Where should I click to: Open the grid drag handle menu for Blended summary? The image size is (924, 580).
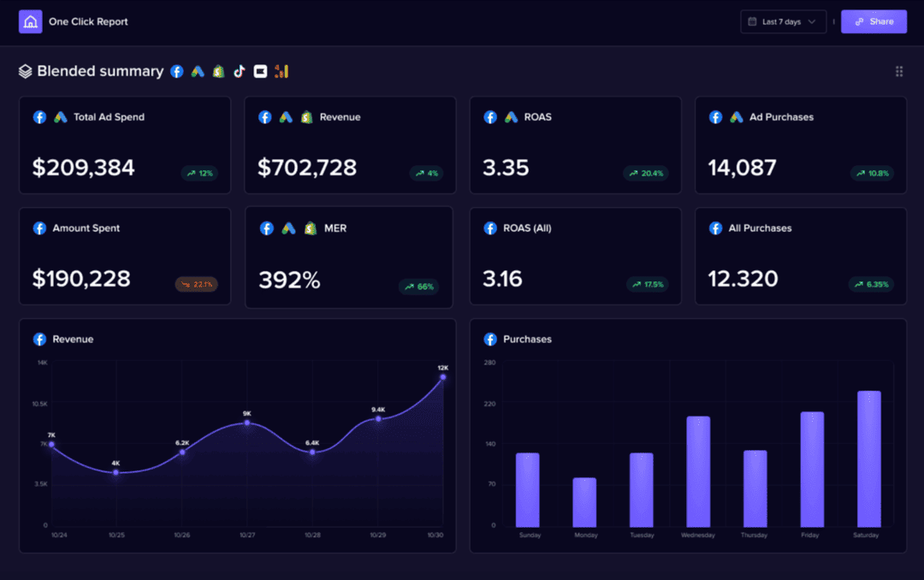pos(899,71)
